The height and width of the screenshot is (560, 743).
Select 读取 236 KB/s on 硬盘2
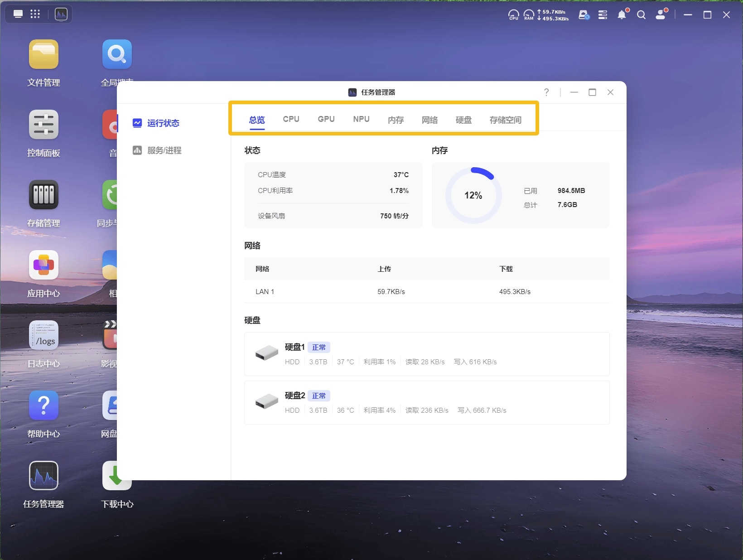[427, 410]
